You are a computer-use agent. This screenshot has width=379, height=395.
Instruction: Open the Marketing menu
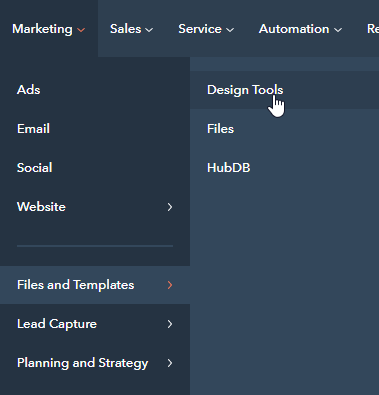[49, 29]
